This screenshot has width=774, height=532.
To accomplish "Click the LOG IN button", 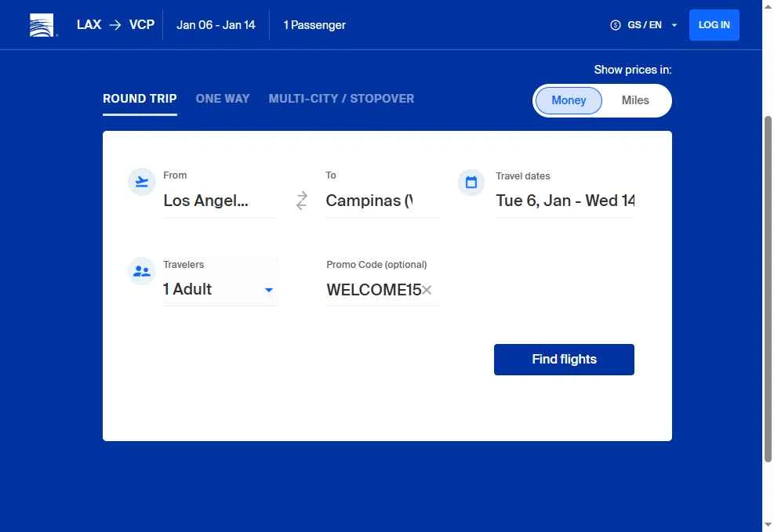I will point(714,24).
